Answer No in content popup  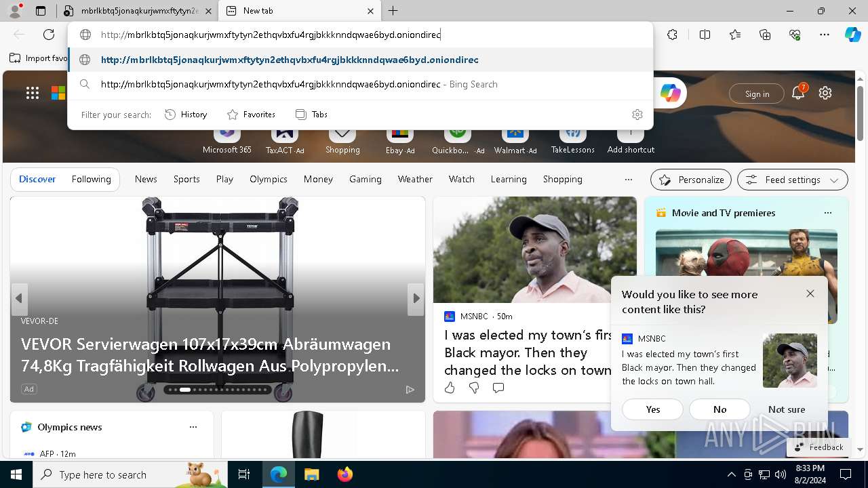pos(720,409)
